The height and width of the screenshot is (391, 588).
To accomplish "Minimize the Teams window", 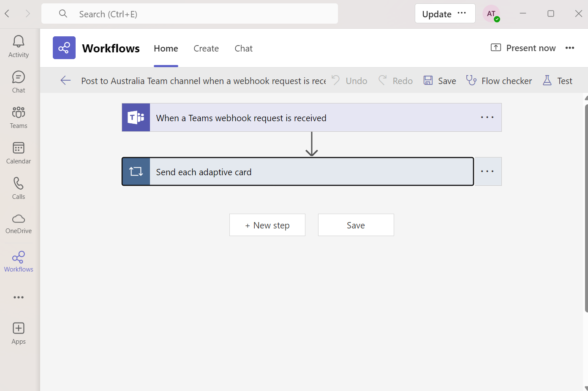I will click(x=523, y=14).
